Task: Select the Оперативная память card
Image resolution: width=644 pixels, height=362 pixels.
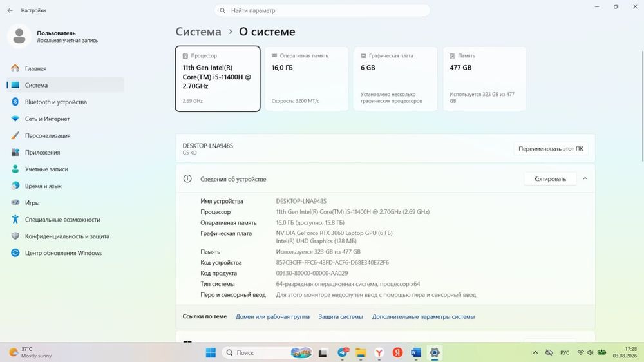Action: click(307, 79)
